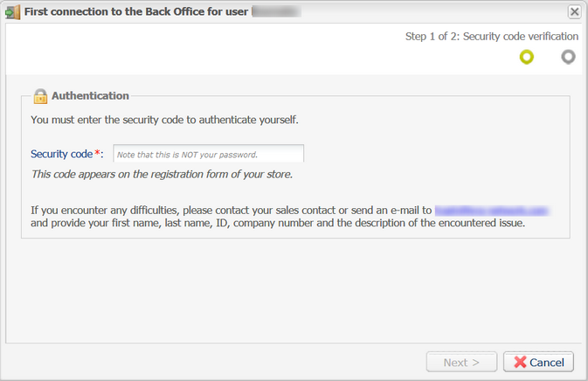
Task: Click the red X icon on Cancel
Action: point(520,362)
